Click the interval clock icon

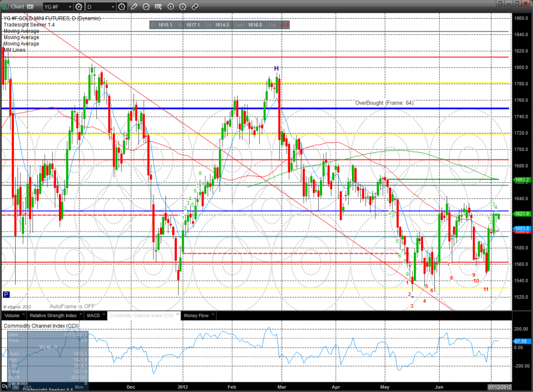click(123, 7)
